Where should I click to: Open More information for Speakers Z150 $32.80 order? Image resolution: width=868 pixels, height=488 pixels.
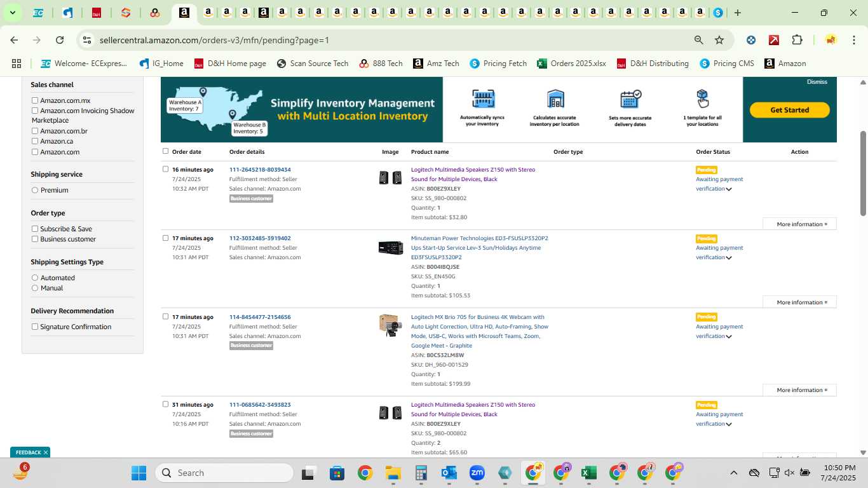(799, 224)
